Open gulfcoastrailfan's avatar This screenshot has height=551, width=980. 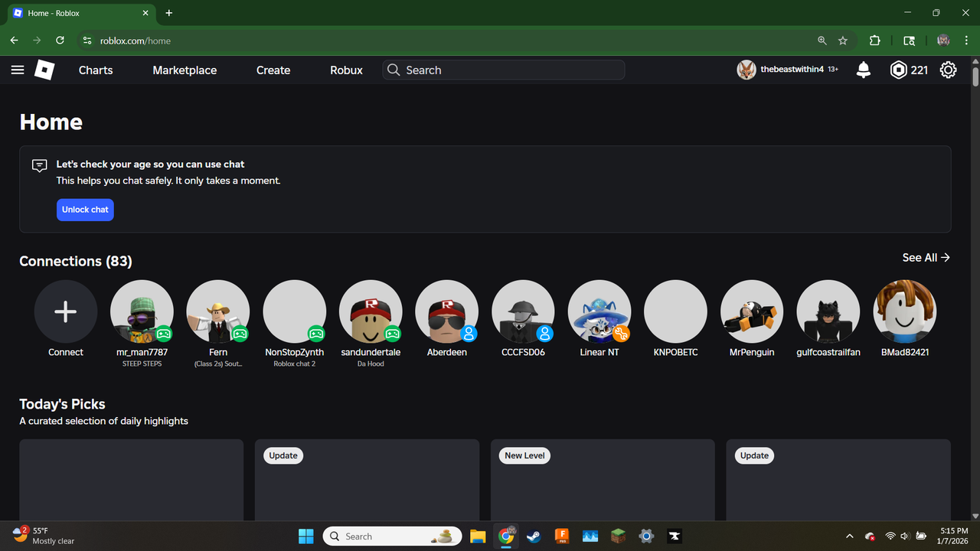828,311
